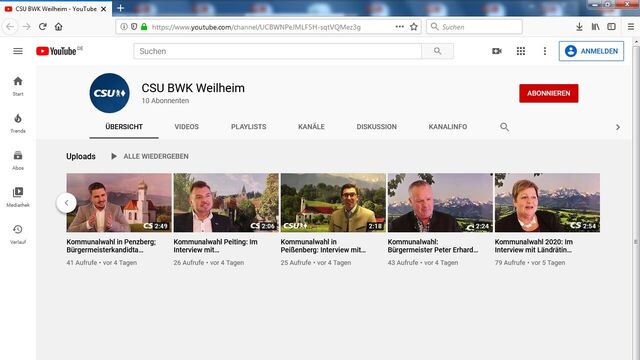Click the green padlock site security icon

[144, 27]
